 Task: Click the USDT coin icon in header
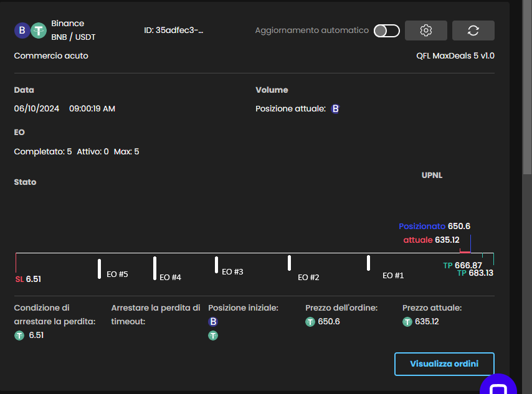pos(39,30)
